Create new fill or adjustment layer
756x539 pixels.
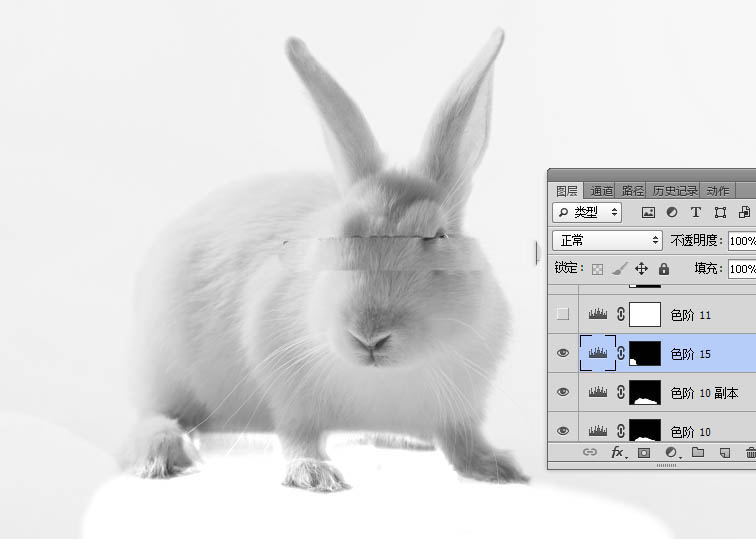[671, 453]
